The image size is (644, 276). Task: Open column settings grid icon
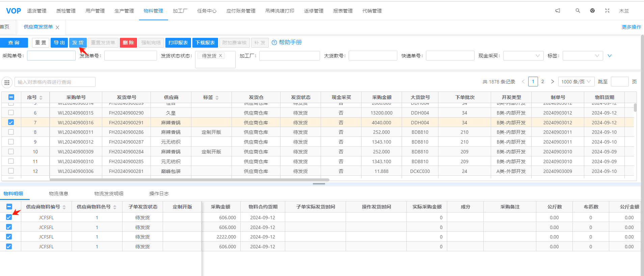click(7, 82)
